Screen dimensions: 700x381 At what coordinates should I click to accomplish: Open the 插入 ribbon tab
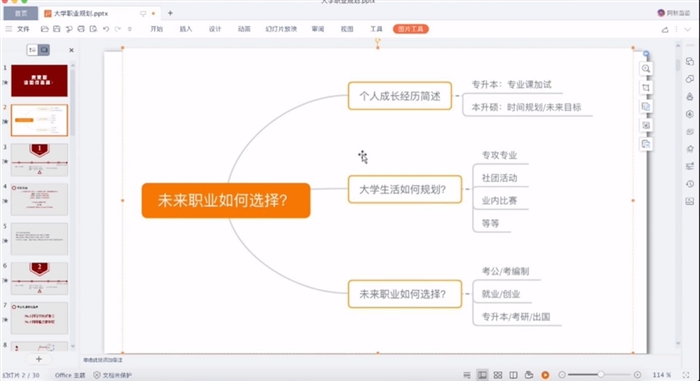pos(186,29)
